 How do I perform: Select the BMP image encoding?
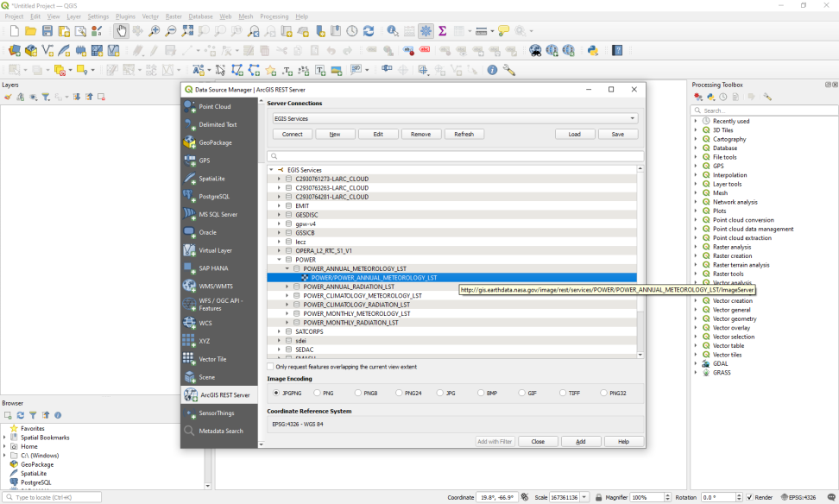tap(481, 393)
